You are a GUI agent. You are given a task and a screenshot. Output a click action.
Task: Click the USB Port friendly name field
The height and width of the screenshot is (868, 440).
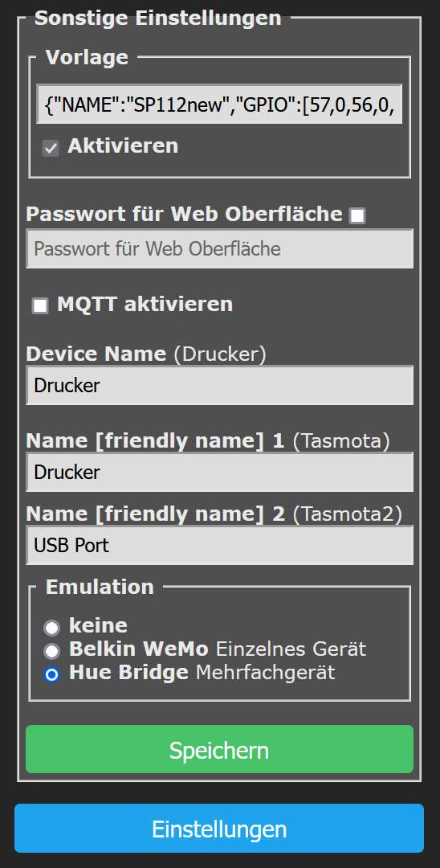(x=219, y=545)
